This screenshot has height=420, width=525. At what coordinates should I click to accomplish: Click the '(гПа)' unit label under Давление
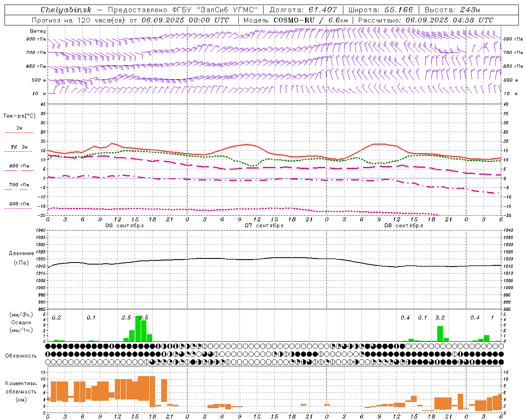(21, 263)
